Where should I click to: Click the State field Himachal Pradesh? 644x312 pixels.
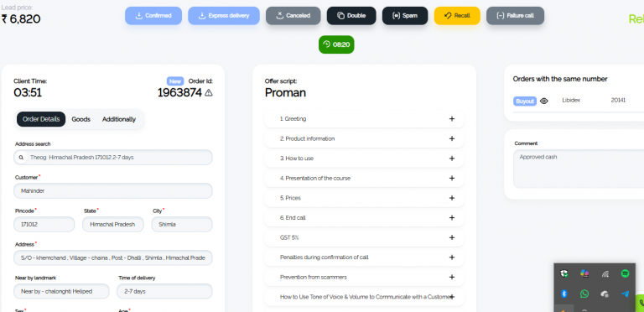pyautogui.click(x=113, y=225)
